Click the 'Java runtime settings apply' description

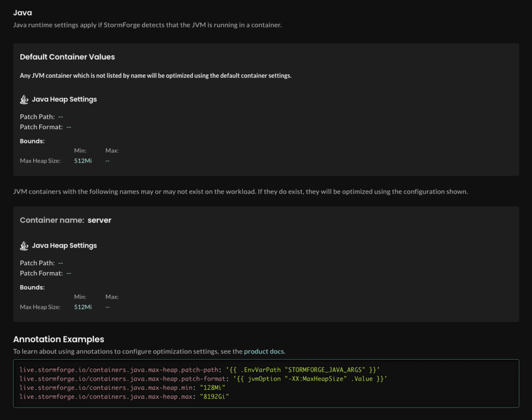[147, 25]
